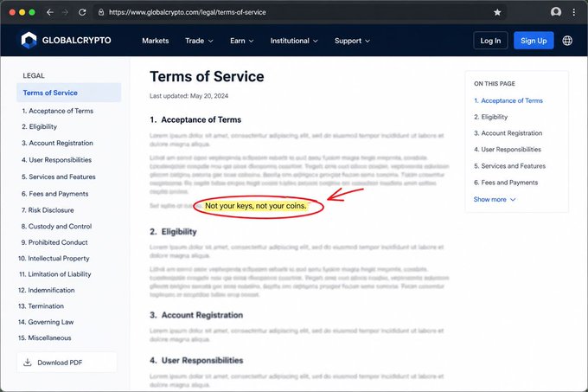This screenshot has height=392, width=588.
Task: Click the ON THIS PAGE label
Action: point(495,84)
